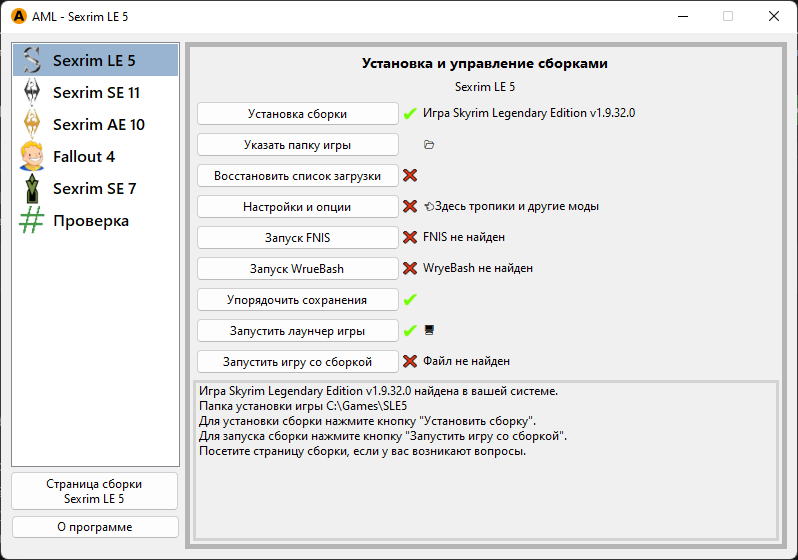Launch FNIS with the Запуск FNIS button
798x560 pixels.
point(297,238)
